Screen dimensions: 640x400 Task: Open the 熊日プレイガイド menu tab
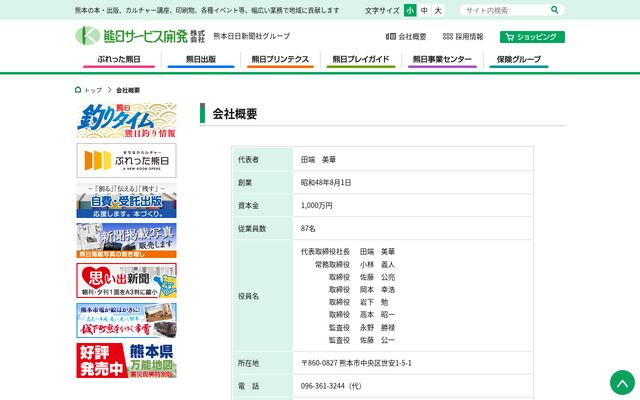pos(361,60)
